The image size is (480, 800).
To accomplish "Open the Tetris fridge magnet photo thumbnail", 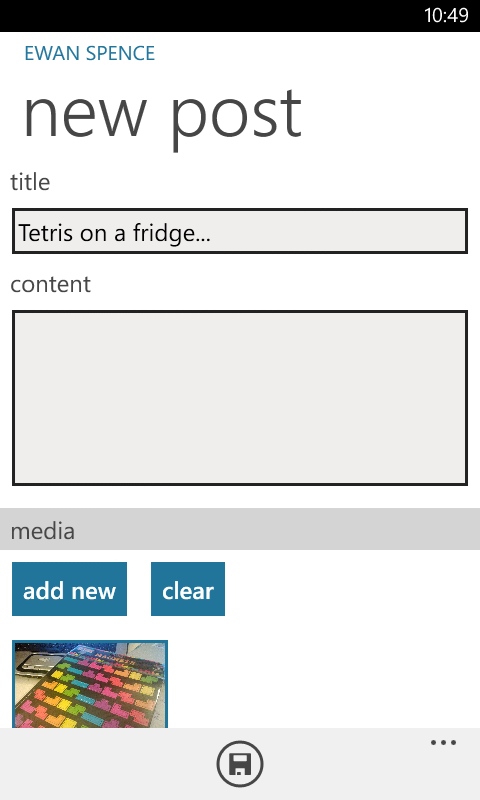I will click(x=90, y=684).
